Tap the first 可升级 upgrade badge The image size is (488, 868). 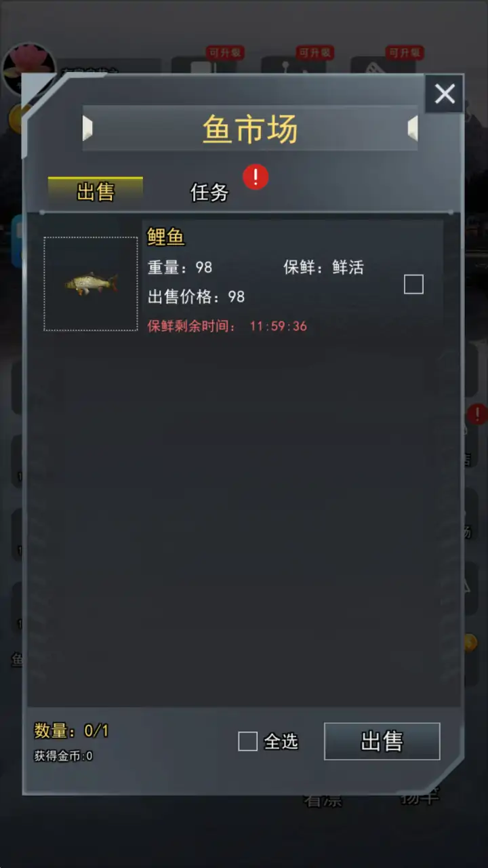(x=225, y=53)
